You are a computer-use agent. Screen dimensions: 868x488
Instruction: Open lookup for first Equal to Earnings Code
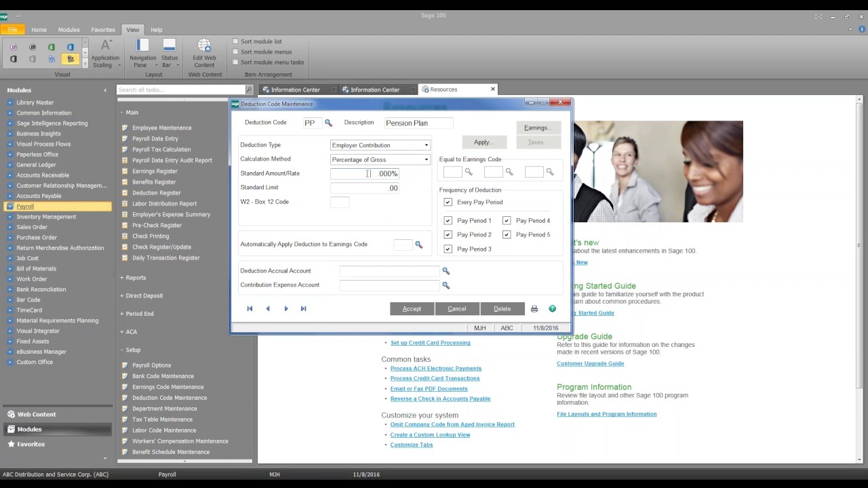pyautogui.click(x=469, y=172)
